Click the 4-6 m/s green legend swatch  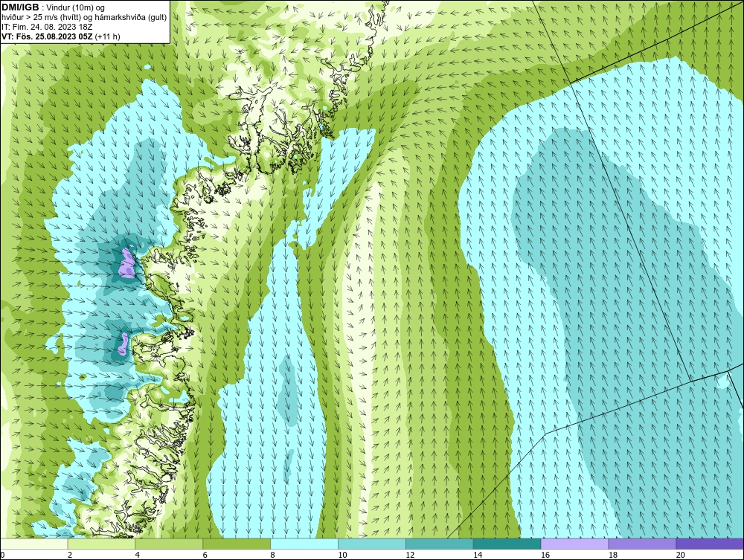(x=169, y=544)
